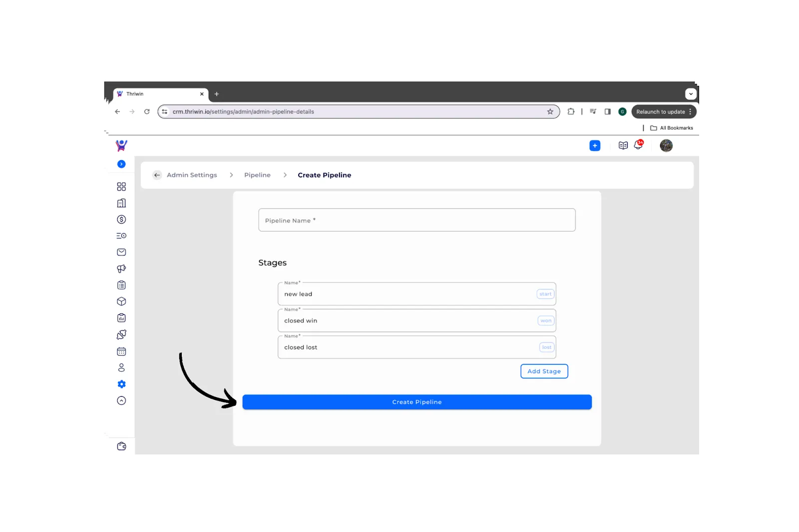The image size is (799, 532).
Task: Open the dashboard grid icon in sidebar
Action: click(121, 187)
